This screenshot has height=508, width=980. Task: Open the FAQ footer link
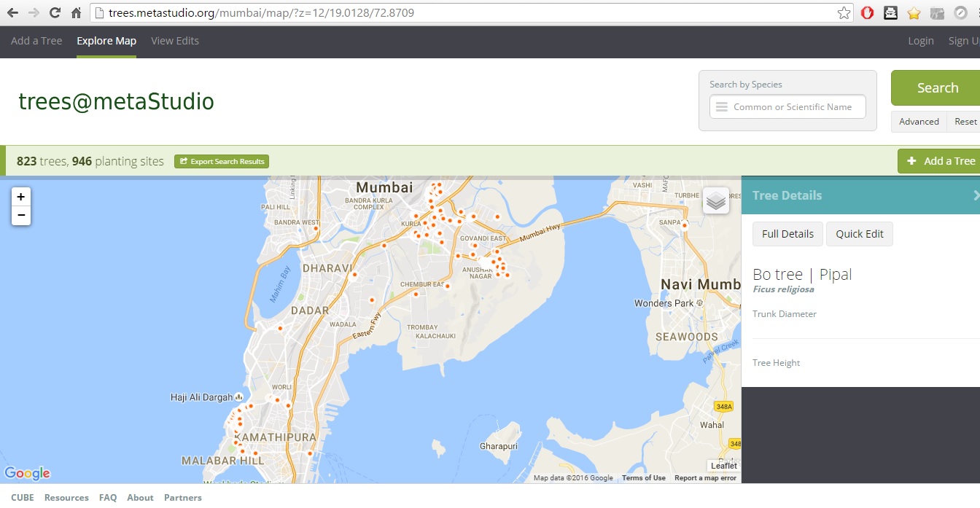pos(108,498)
